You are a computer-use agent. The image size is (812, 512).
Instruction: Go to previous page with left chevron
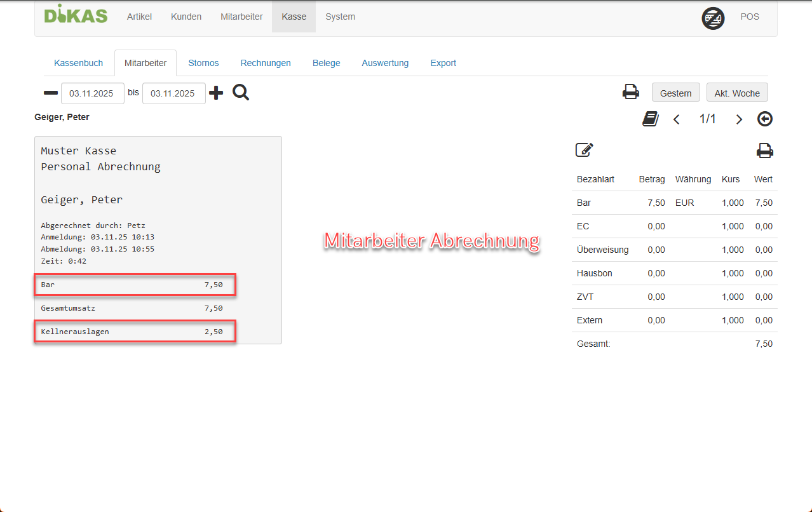pyautogui.click(x=677, y=119)
